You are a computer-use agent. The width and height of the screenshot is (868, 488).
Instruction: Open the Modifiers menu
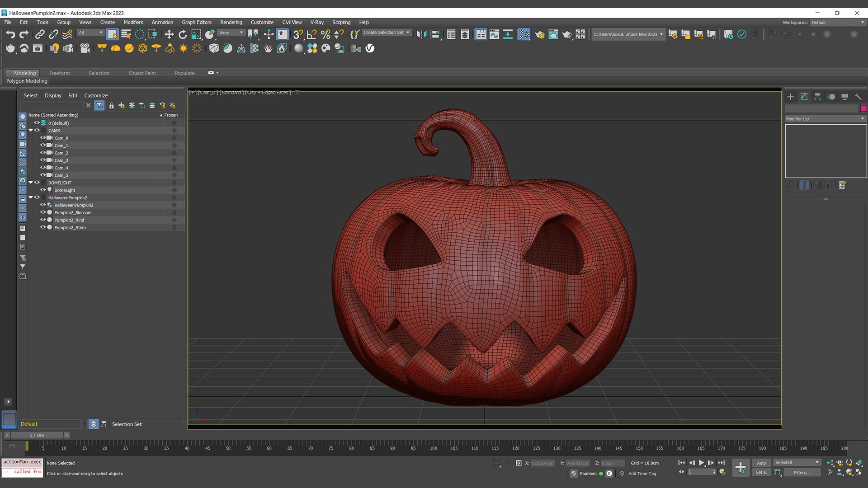click(133, 22)
